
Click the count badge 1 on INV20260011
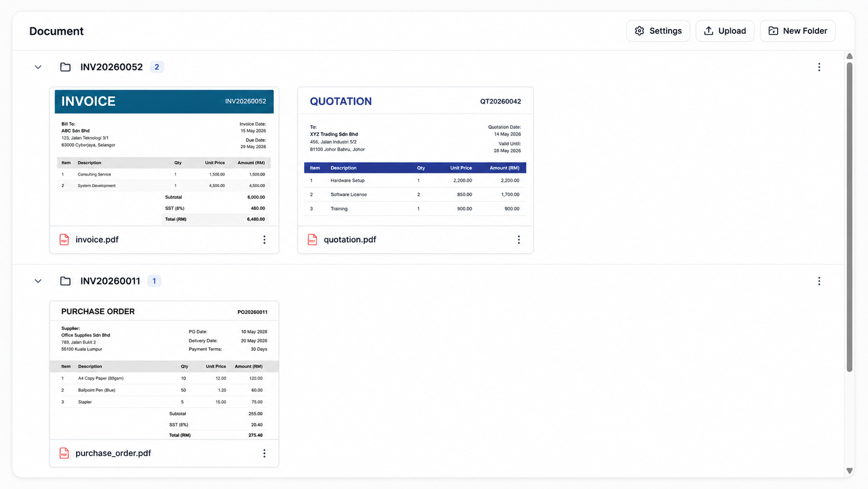pos(154,281)
